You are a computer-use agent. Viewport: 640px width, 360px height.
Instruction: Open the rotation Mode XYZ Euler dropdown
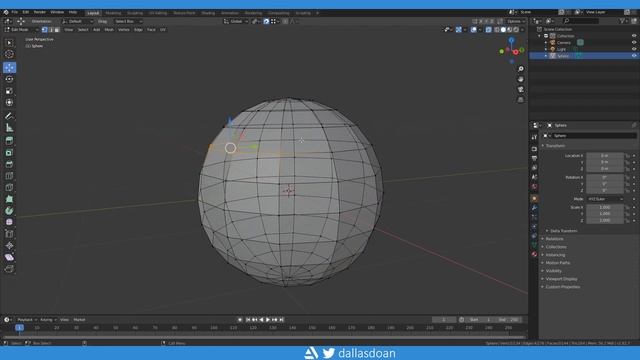pyautogui.click(x=606, y=199)
